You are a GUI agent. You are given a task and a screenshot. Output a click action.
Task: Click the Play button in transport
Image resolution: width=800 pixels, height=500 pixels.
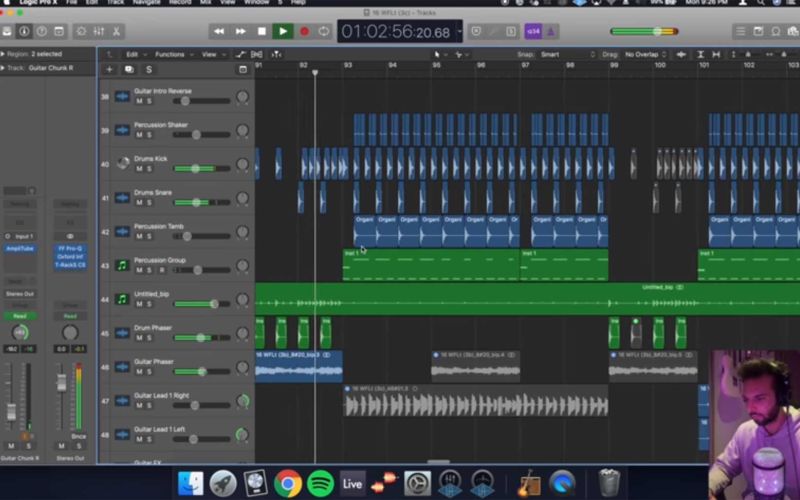click(283, 32)
